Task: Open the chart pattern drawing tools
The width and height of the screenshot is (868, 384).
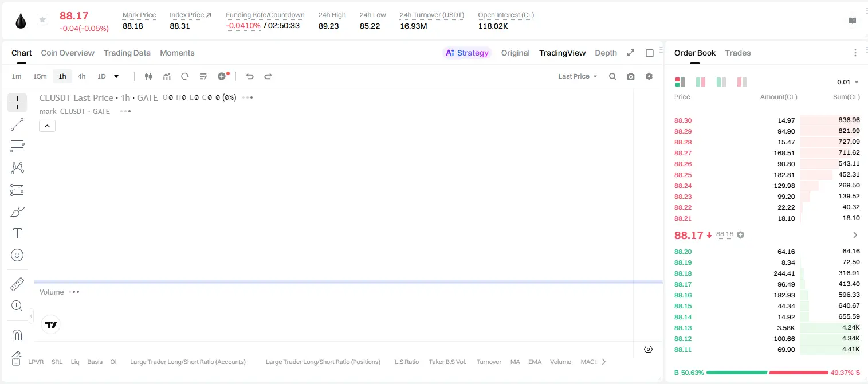Action: tap(17, 168)
